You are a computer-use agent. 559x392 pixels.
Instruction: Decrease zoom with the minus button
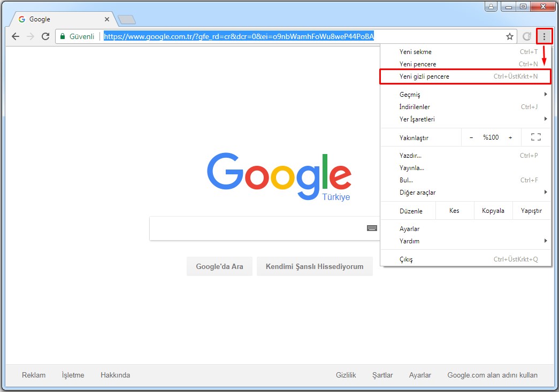pyautogui.click(x=471, y=137)
